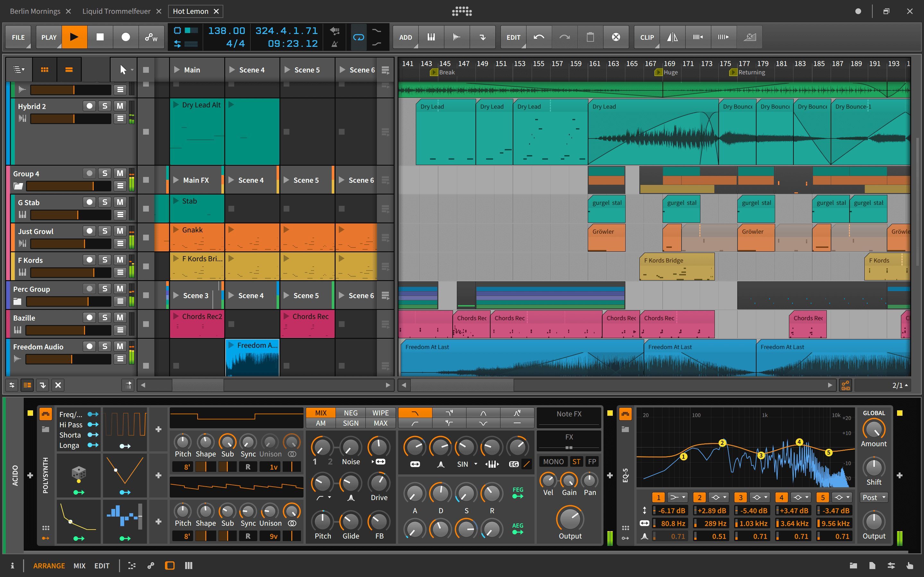
Task: Mute the Bazille track
Action: pyautogui.click(x=119, y=317)
